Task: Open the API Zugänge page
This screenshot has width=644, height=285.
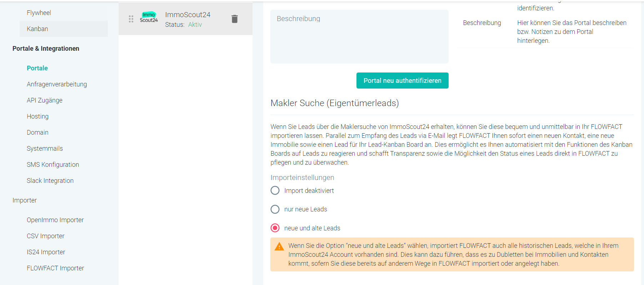Action: click(x=45, y=100)
